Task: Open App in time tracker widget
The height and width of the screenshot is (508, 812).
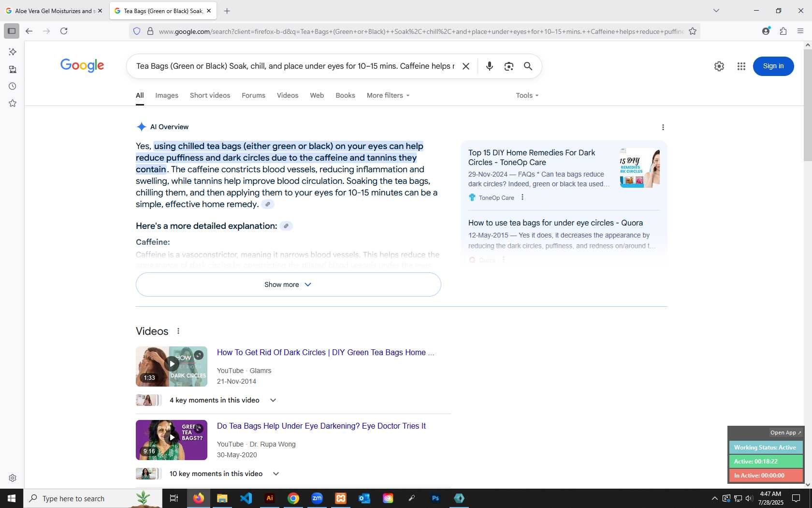Action: 785,433
